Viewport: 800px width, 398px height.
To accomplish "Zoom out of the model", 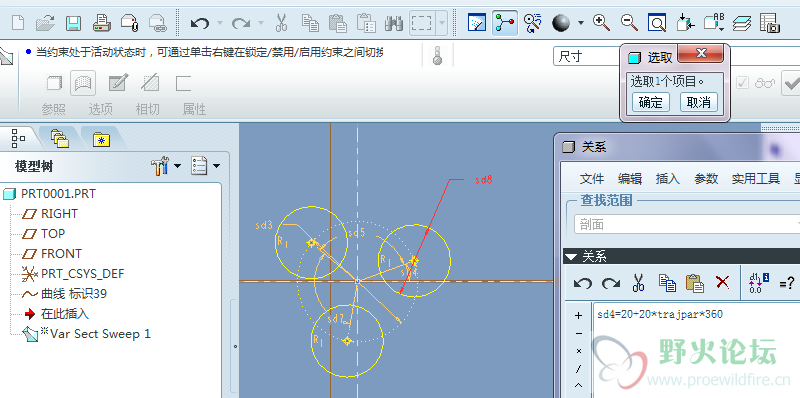I will pos(629,22).
